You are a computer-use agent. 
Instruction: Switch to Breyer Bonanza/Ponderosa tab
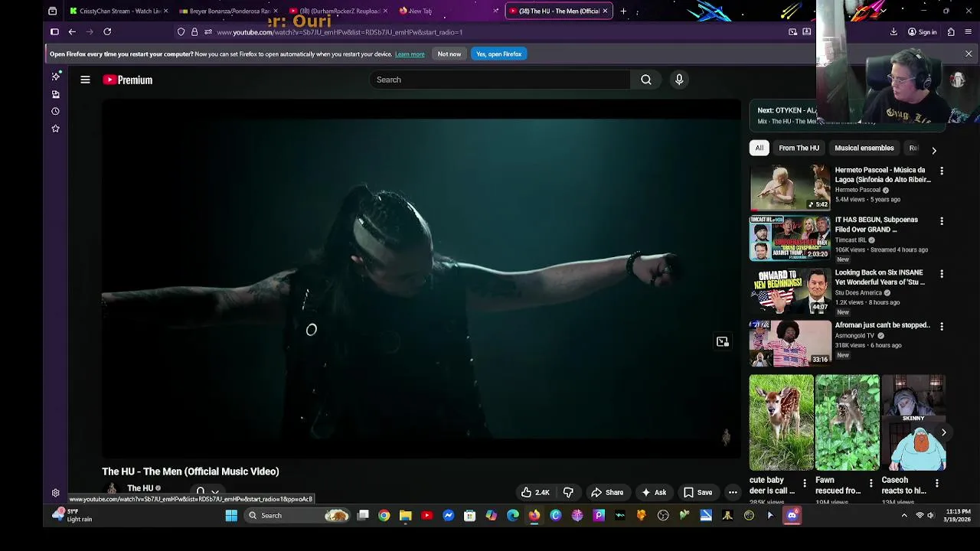tap(227, 11)
